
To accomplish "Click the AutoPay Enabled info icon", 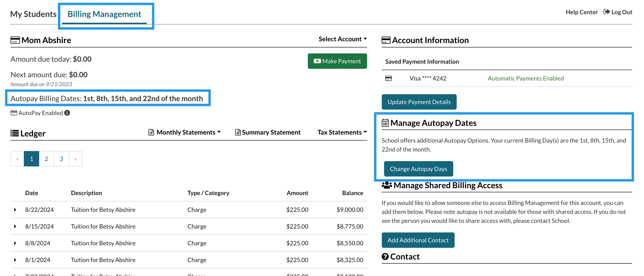I will 67,113.
